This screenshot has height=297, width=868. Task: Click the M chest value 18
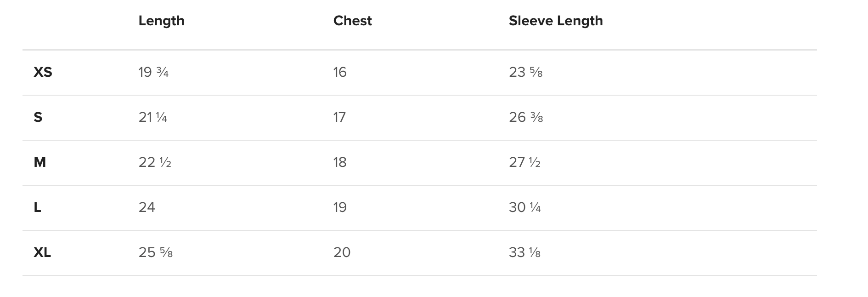(340, 162)
